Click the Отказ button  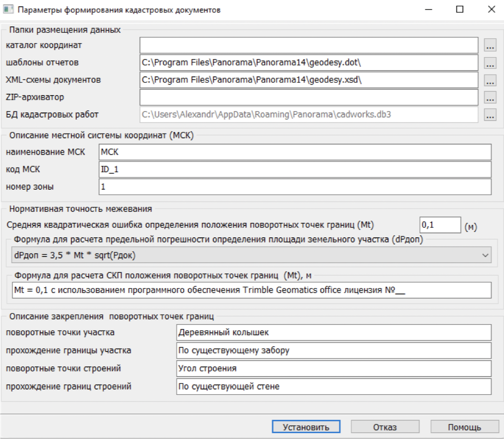pos(384,427)
